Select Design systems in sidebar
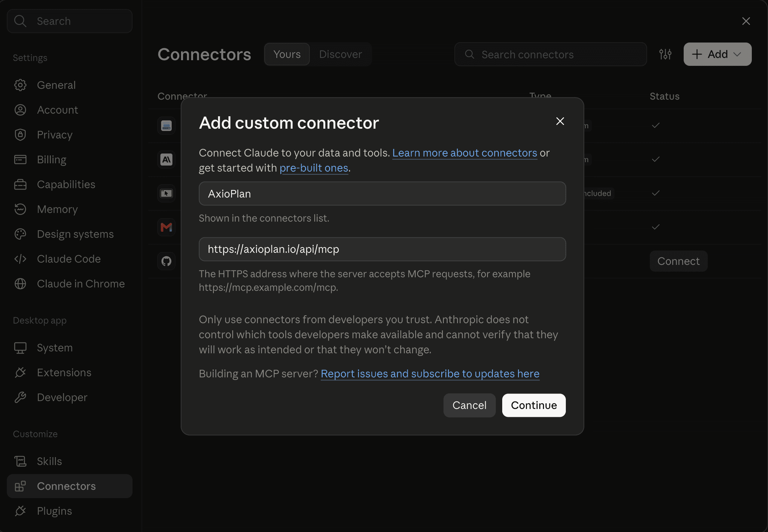 tap(70, 234)
